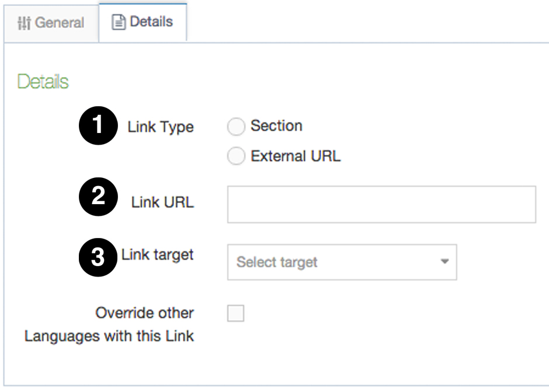Choose the External URL radio button

(236, 156)
